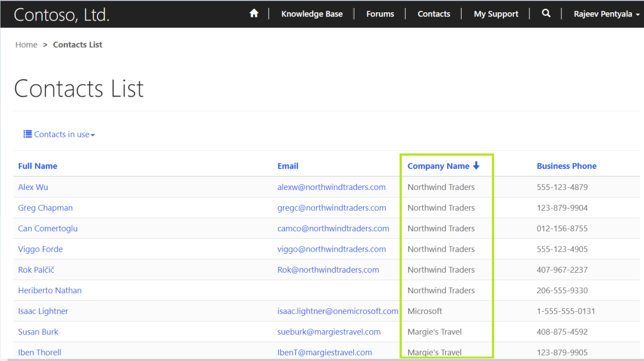Click the Contoso, Ltd. site logo
Image resolution: width=644 pixels, height=361 pixels.
point(61,14)
